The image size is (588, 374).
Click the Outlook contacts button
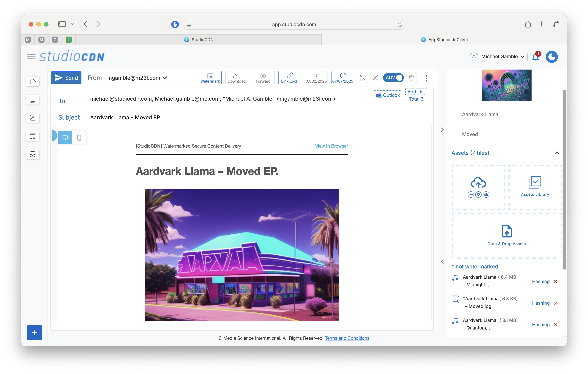click(x=388, y=95)
